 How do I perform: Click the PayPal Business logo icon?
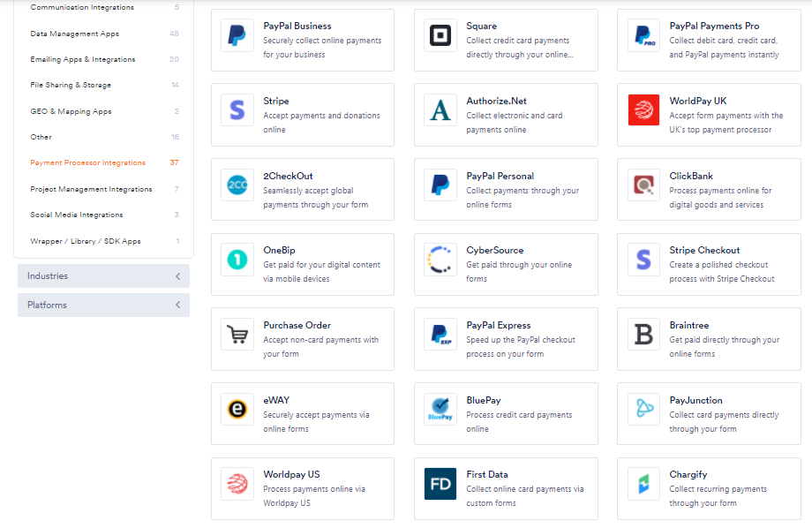tap(237, 35)
